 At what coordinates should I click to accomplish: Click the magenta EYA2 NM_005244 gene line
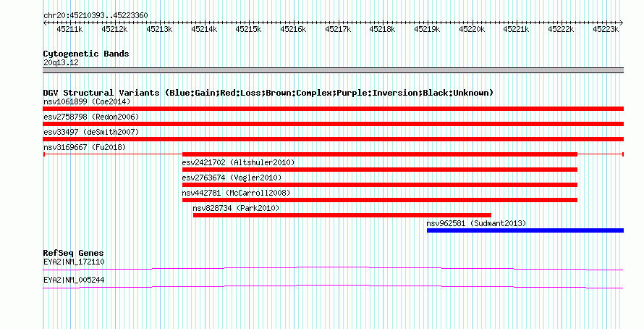point(333,287)
